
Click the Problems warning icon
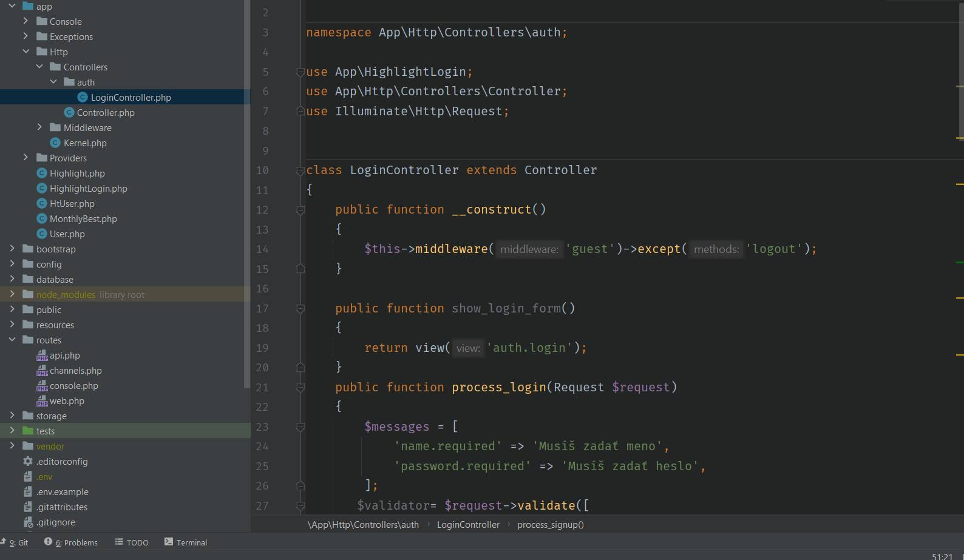(48, 542)
